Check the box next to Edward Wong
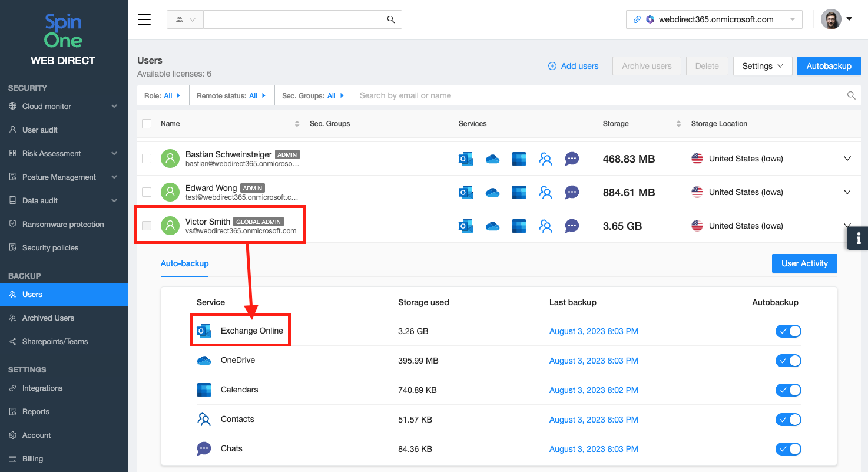This screenshot has height=472, width=868. pos(147,192)
